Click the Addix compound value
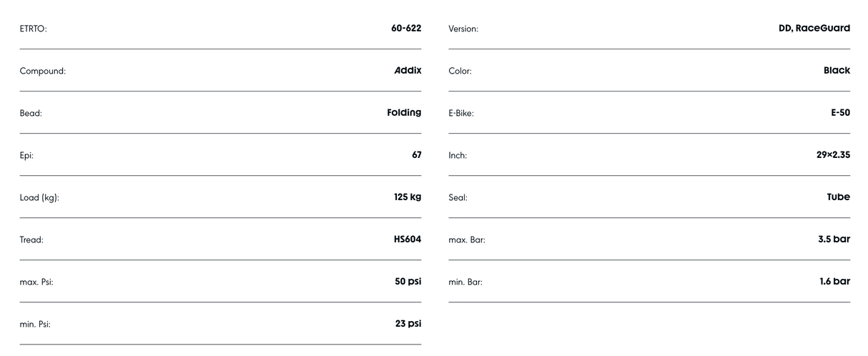The image size is (868, 356). 408,71
